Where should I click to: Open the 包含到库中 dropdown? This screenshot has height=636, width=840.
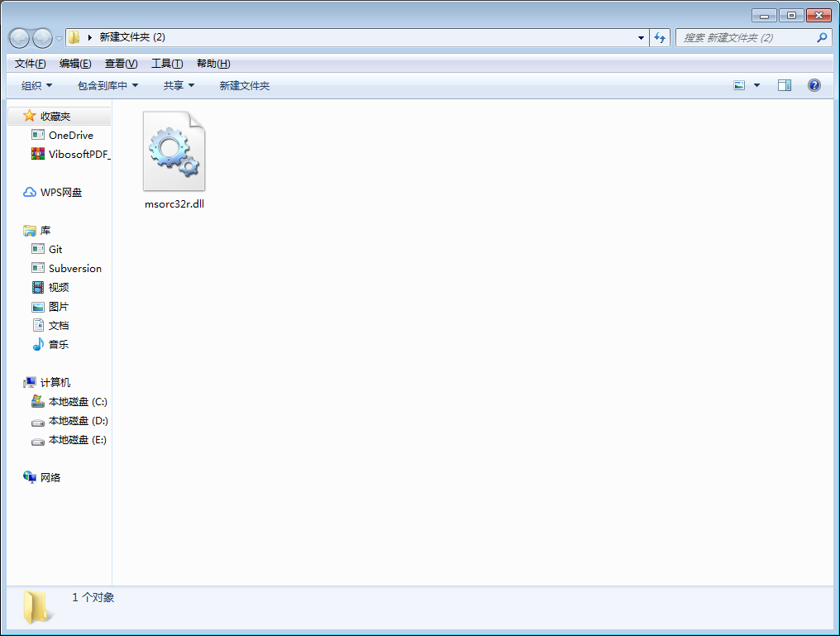(107, 85)
